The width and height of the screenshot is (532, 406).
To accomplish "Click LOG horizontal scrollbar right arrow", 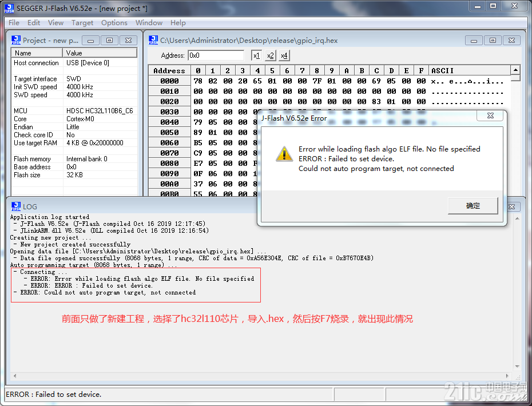I will pos(507,376).
